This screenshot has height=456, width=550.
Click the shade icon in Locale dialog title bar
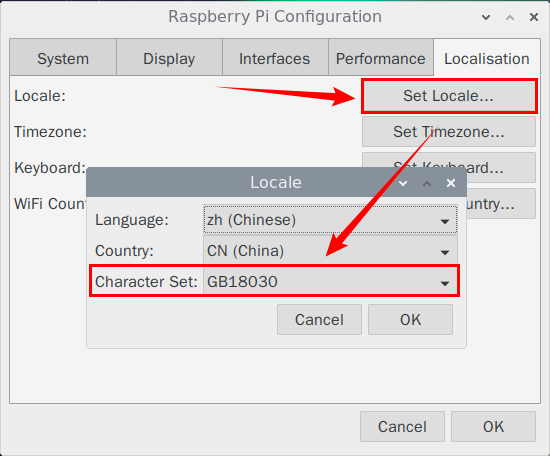[403, 183]
